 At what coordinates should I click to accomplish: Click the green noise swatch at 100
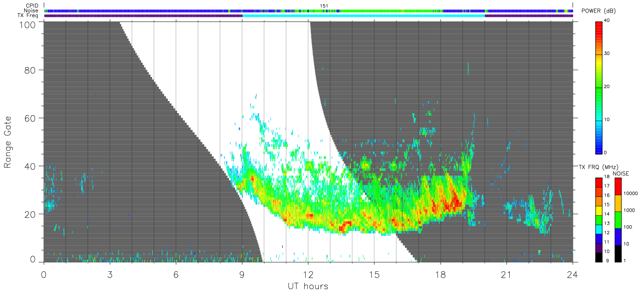[x=617, y=220]
